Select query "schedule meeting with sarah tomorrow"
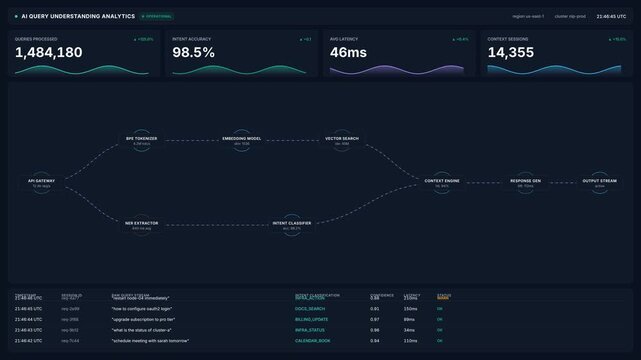 [x=150, y=341]
